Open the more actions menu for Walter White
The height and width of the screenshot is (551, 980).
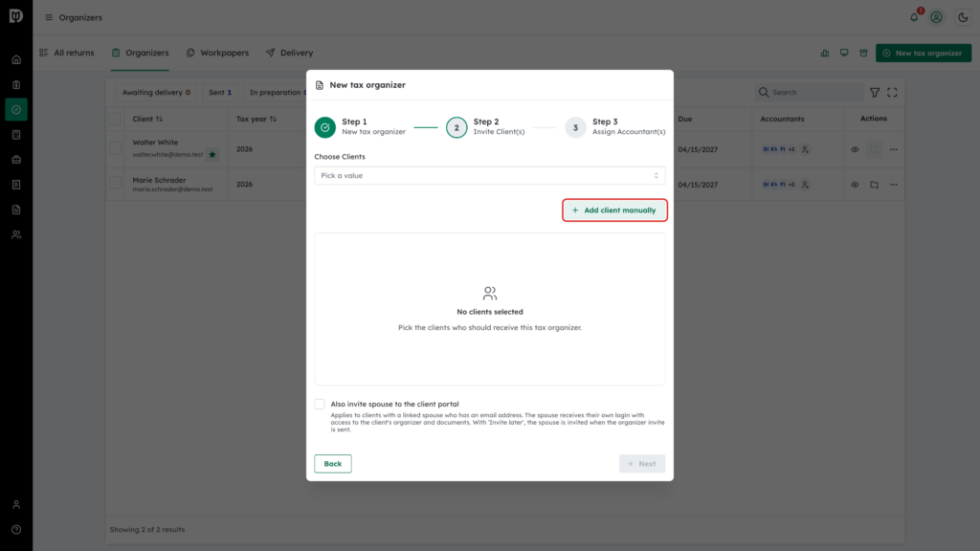(x=894, y=149)
